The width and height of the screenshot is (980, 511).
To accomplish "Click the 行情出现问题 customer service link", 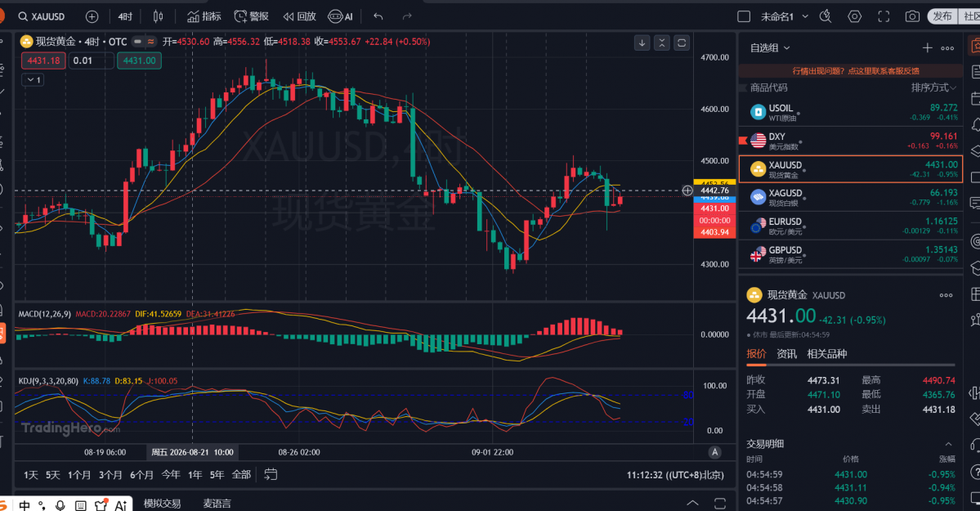I will point(856,70).
